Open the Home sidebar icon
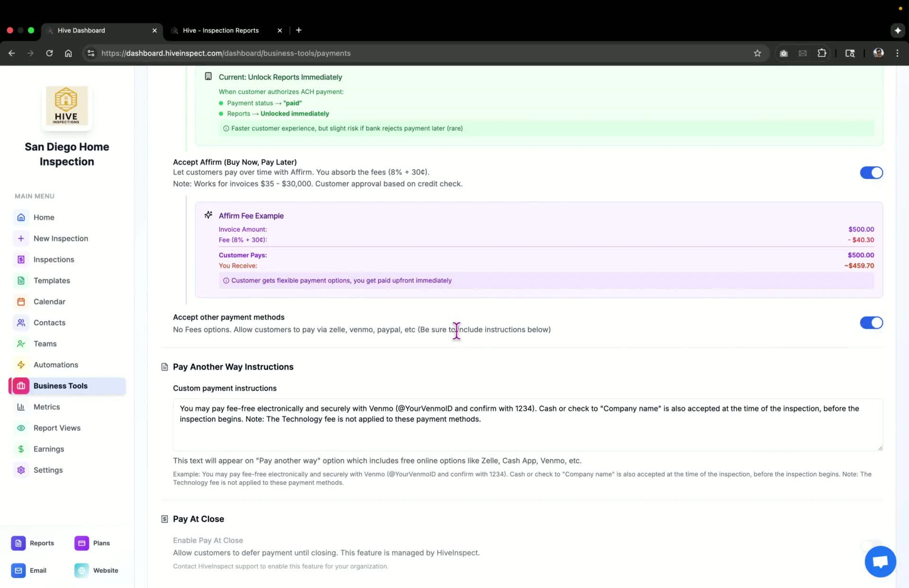 tap(21, 217)
